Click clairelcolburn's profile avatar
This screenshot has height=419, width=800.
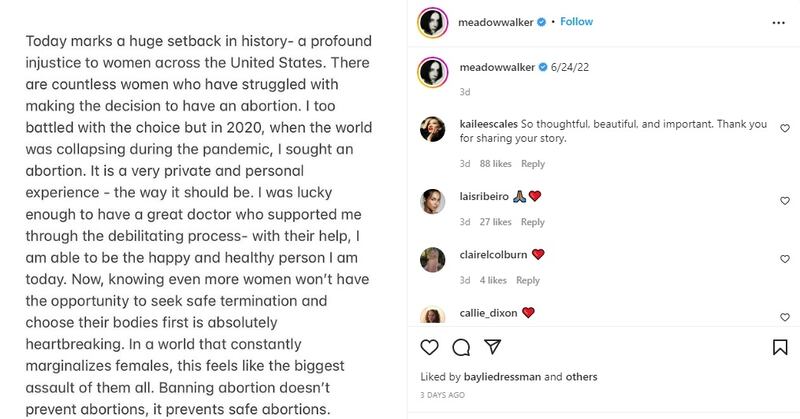[432, 259]
